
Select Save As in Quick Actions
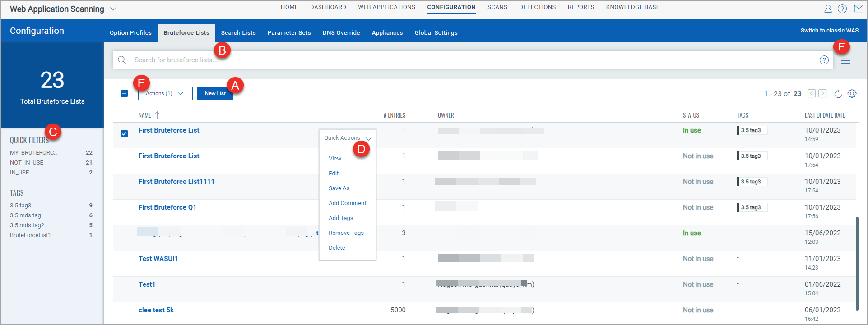click(x=339, y=188)
